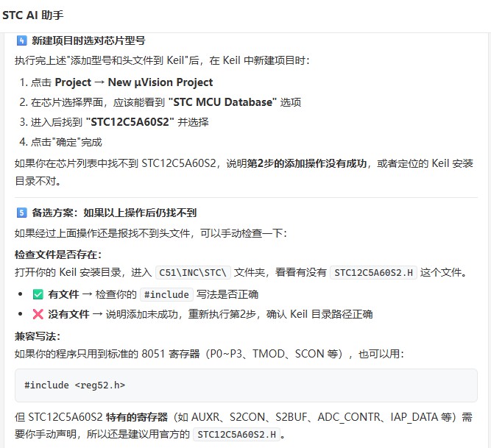Image resolution: width=491 pixels, height=448 pixels.
Task: Click heading 备选方案：如果以上操作后仍找不到
Action: pyautogui.click(x=114, y=213)
